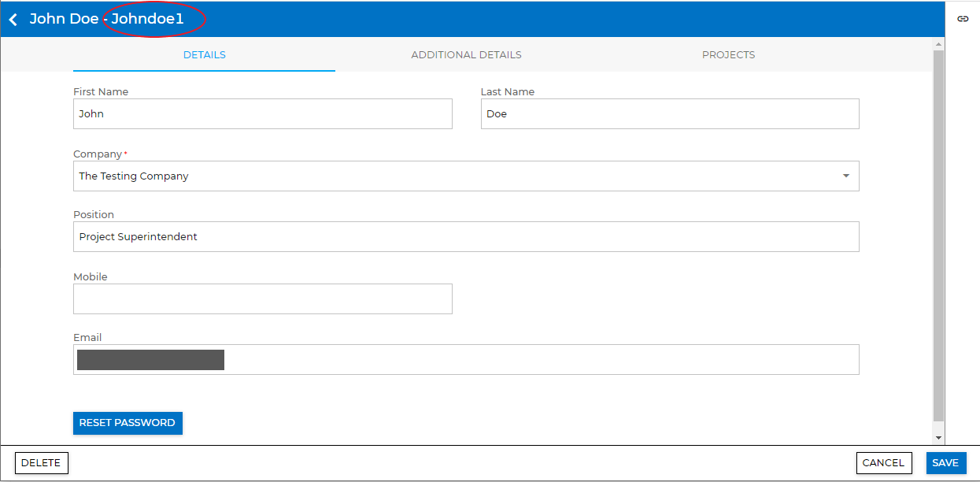The image size is (980, 482).
Task: Open the Projects tab
Action: [728, 55]
